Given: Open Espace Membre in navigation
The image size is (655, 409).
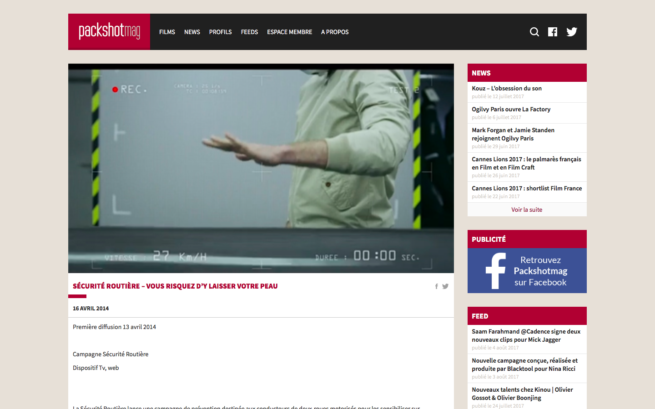Looking at the screenshot, I should tap(289, 32).
